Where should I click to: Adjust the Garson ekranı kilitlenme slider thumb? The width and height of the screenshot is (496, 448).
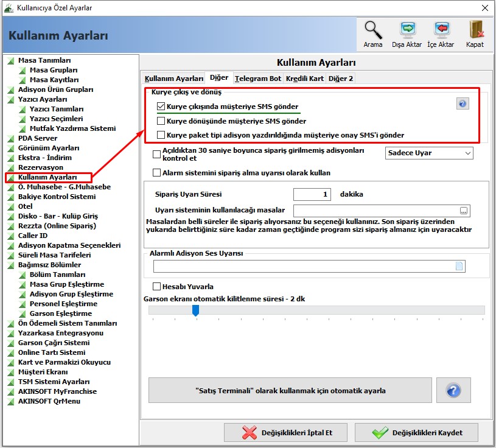pos(196,310)
